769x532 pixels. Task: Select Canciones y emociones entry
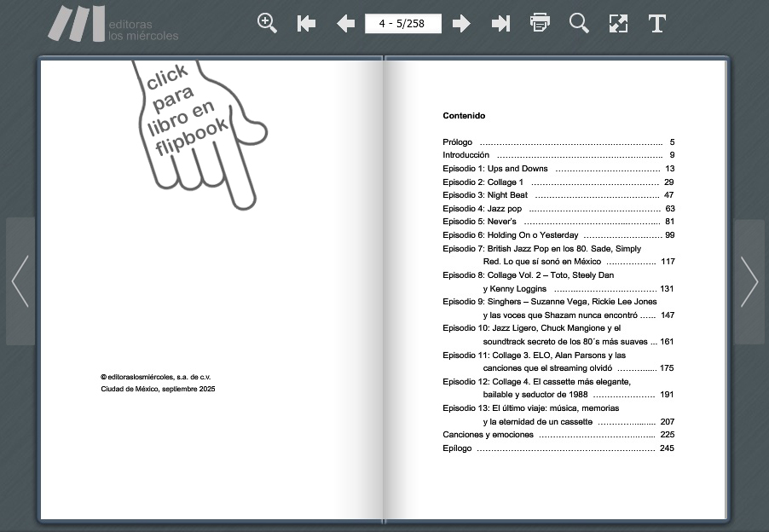tap(488, 435)
